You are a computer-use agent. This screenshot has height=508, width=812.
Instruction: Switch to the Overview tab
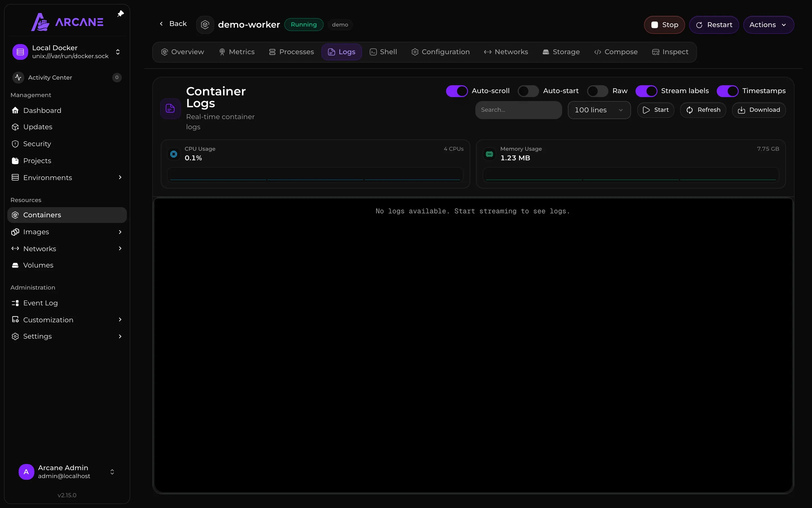point(182,52)
